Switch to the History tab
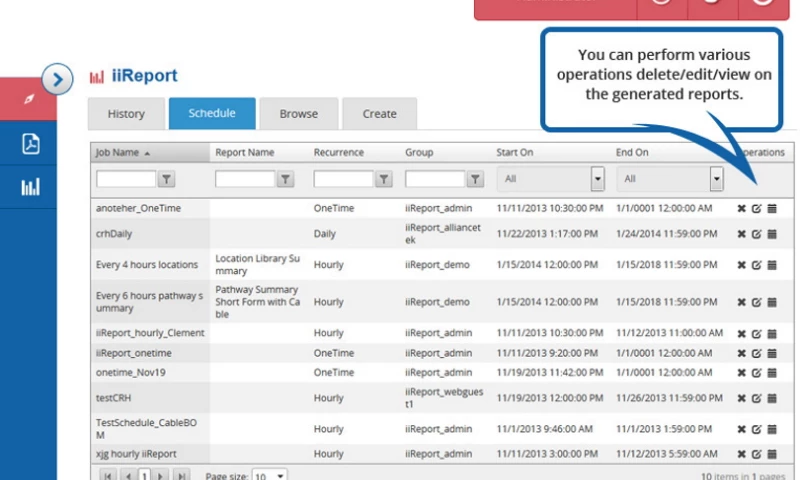 (x=126, y=114)
